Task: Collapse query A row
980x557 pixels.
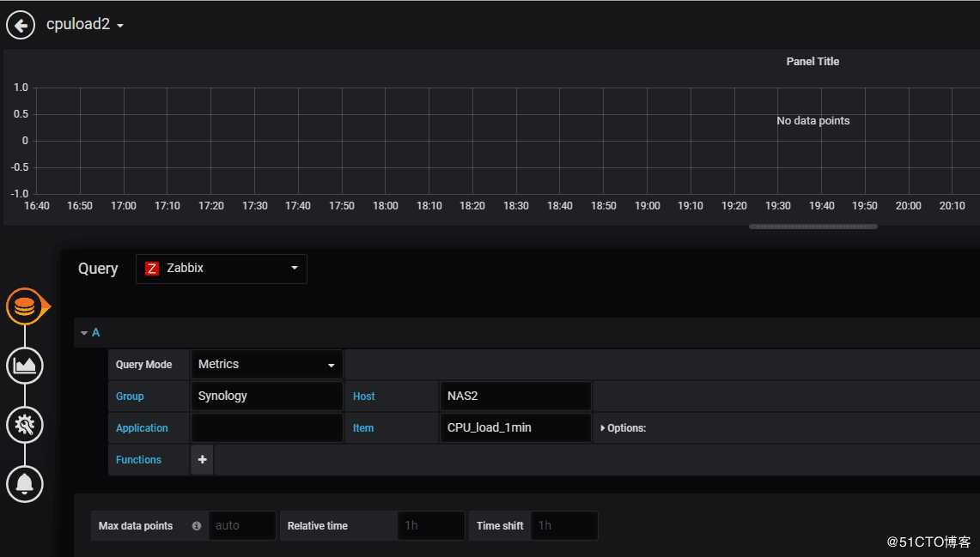Action: [84, 333]
